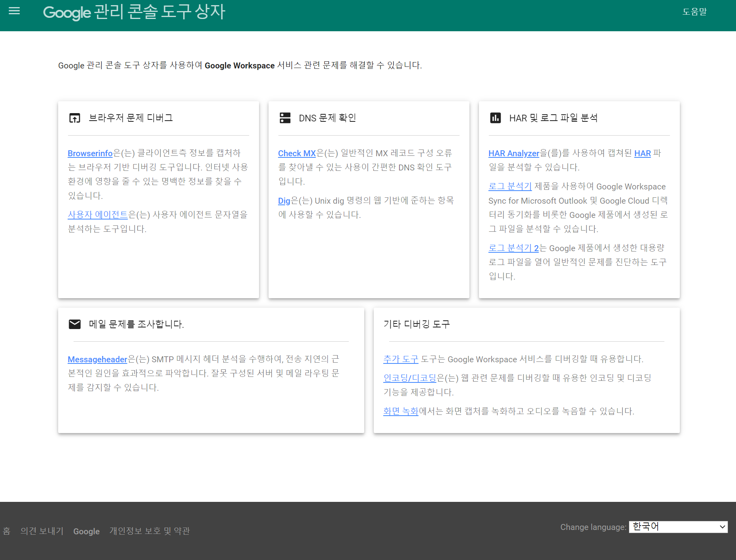736x560 pixels.
Task: Open the 한국어 language selection dropdown
Action: 678,527
